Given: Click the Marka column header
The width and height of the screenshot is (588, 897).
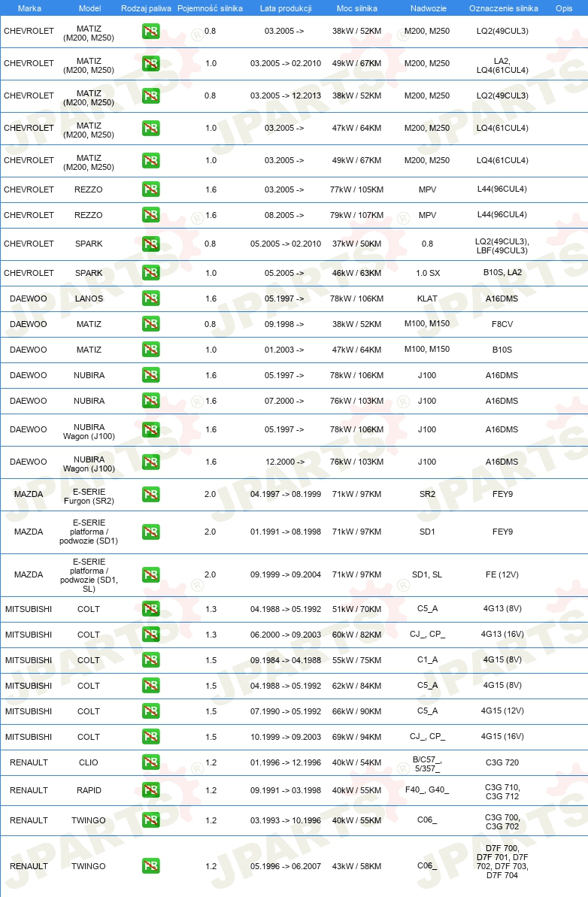Looking at the screenshot, I should pos(29,8).
